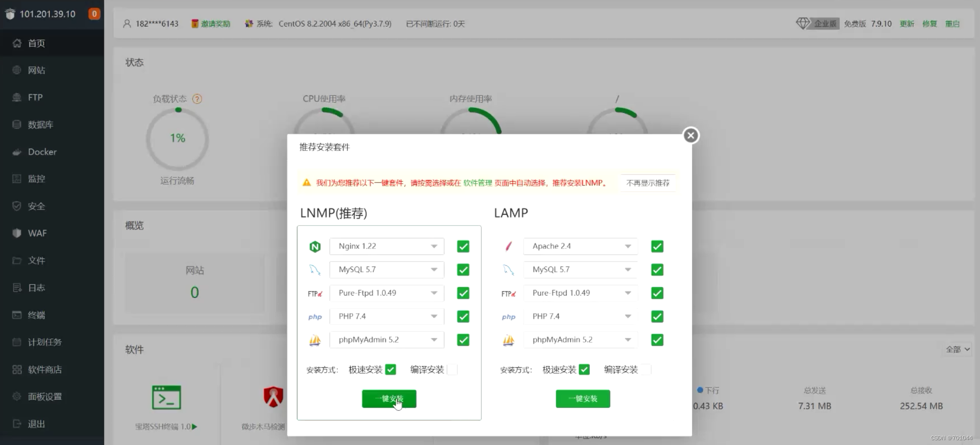This screenshot has width=980, height=445.
Task: Open LNMP PHP 7.4 version dropdown
Action: pyautogui.click(x=386, y=316)
